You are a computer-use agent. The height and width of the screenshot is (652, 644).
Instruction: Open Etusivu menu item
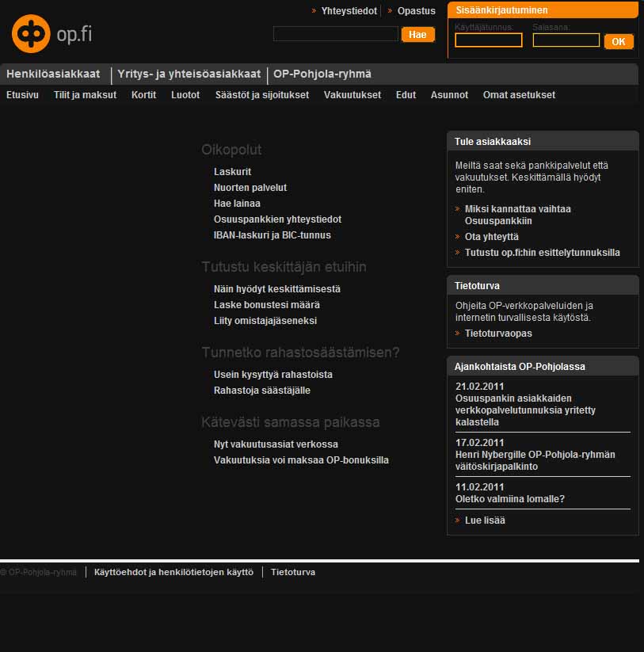[22, 95]
